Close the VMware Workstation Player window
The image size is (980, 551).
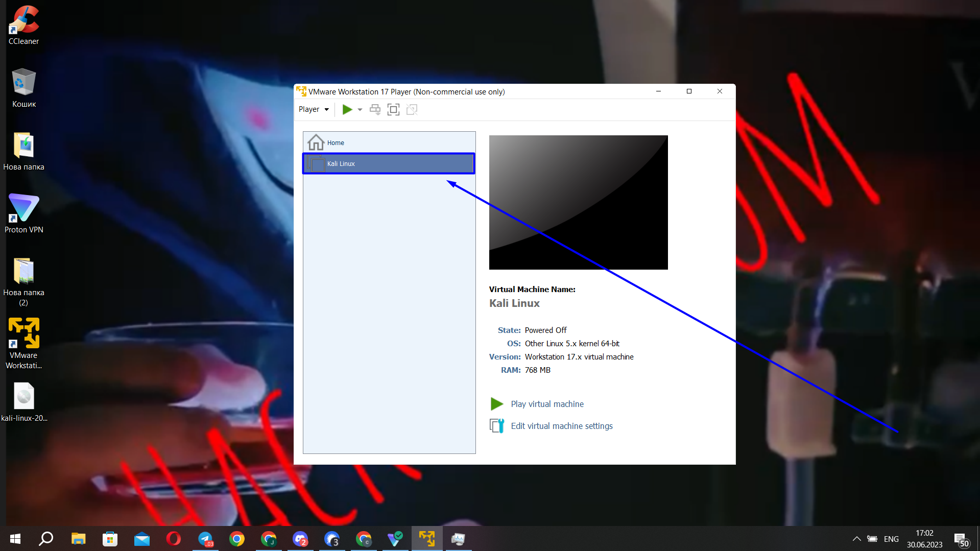[720, 91]
